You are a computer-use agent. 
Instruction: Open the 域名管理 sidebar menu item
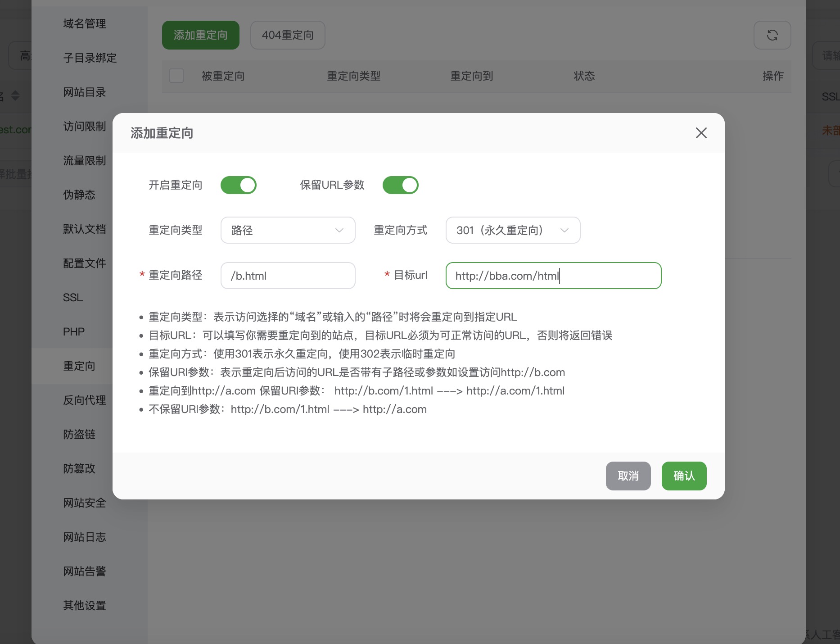[x=85, y=23]
